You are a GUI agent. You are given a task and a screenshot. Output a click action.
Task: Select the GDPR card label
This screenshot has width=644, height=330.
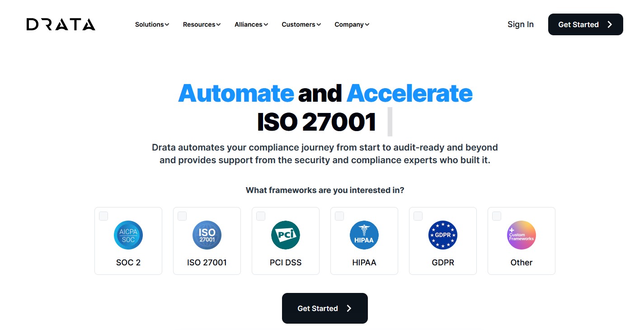point(443,263)
